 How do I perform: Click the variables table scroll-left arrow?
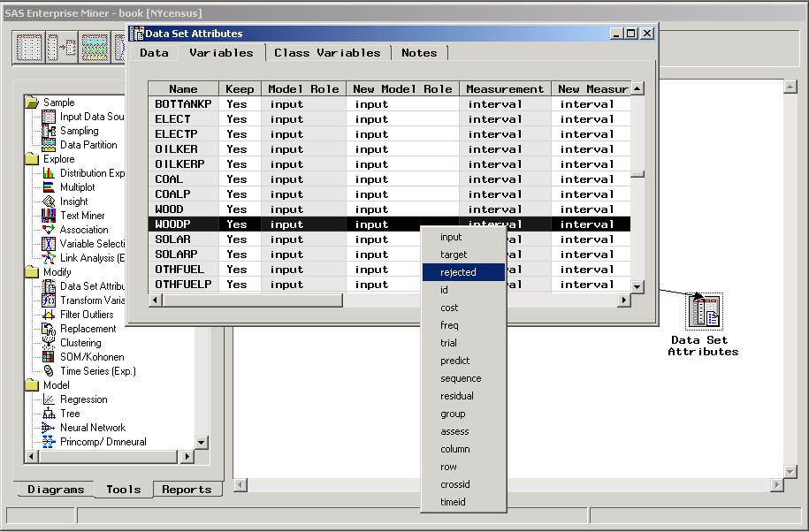point(156,300)
